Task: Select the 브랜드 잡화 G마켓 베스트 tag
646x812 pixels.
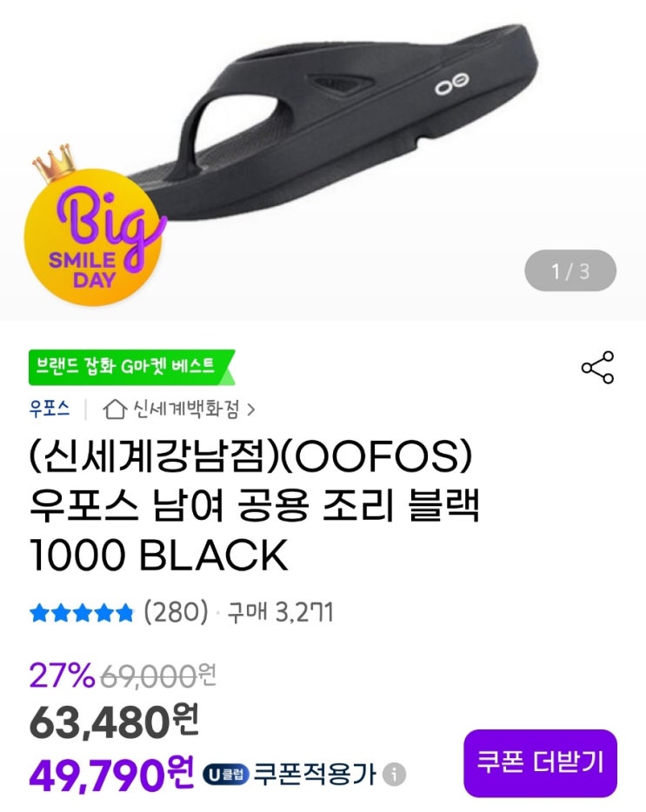Action: point(131,367)
